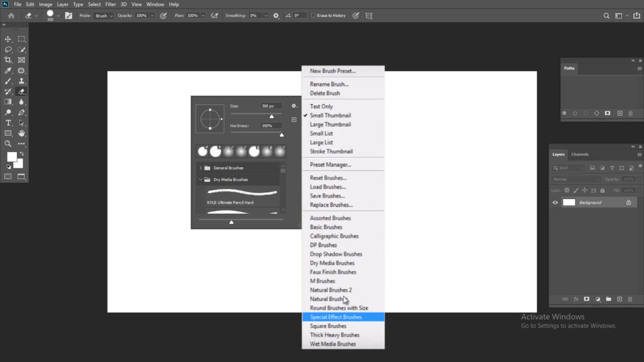Enable Erase to History checkbox

click(313, 16)
